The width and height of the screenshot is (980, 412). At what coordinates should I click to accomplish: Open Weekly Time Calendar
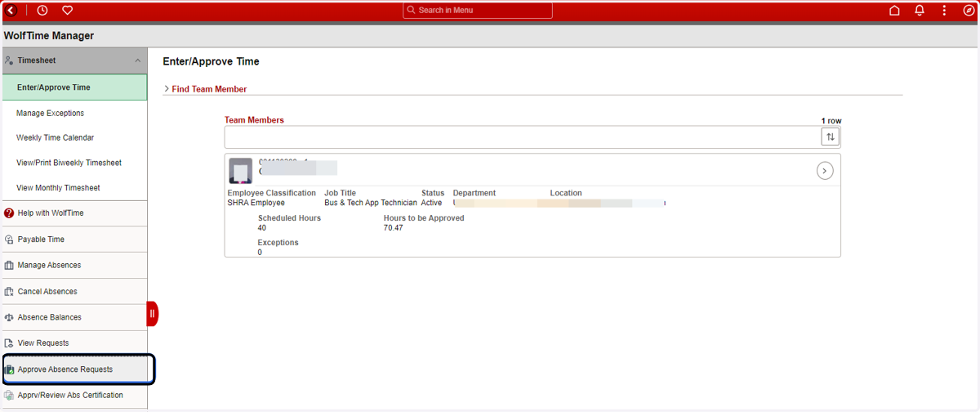pyautogui.click(x=55, y=137)
